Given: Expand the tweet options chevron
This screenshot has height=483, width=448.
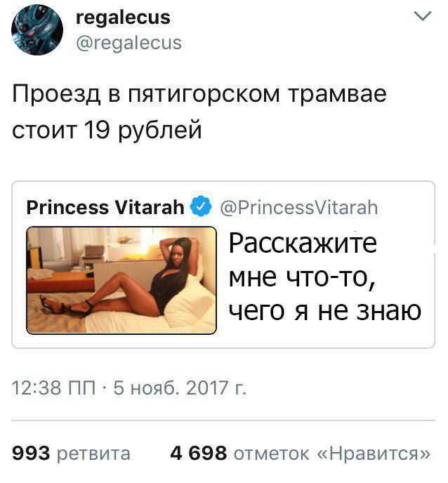Looking at the screenshot, I should (423, 16).
